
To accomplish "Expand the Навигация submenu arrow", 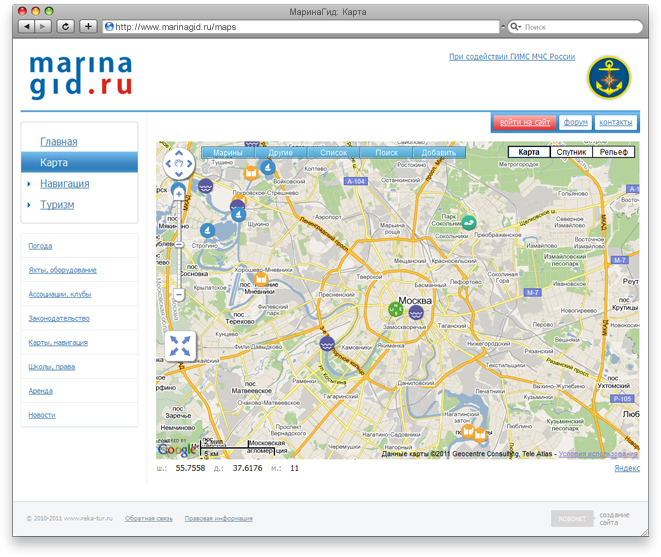I will 29,184.
